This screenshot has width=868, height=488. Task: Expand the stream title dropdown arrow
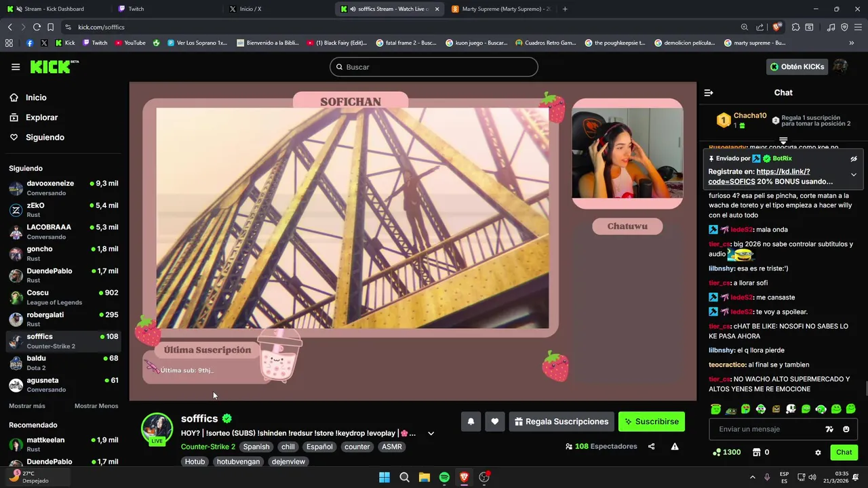[x=431, y=434]
